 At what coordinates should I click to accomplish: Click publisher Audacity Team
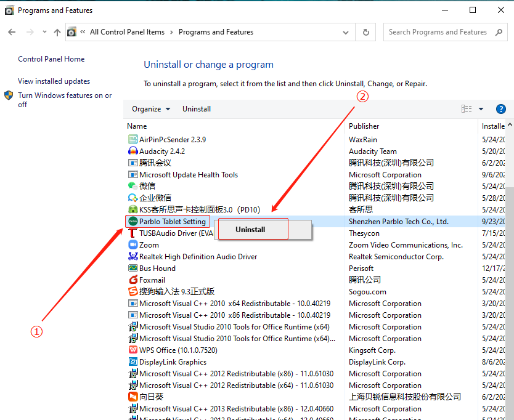point(373,151)
